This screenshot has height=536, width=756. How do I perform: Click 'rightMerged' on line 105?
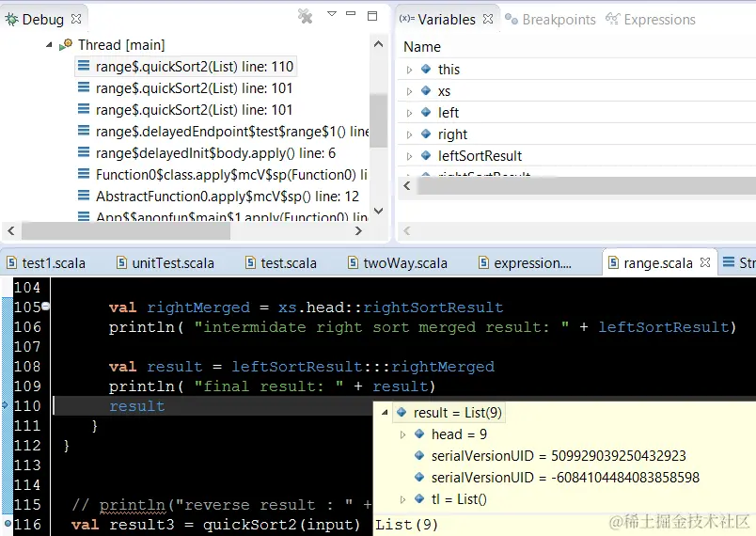click(x=198, y=307)
